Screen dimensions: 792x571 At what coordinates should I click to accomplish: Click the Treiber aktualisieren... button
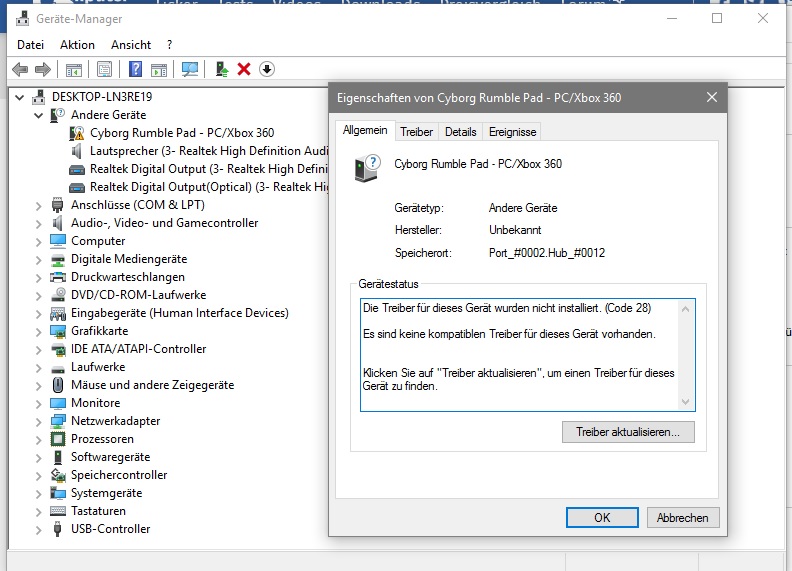pyautogui.click(x=628, y=432)
